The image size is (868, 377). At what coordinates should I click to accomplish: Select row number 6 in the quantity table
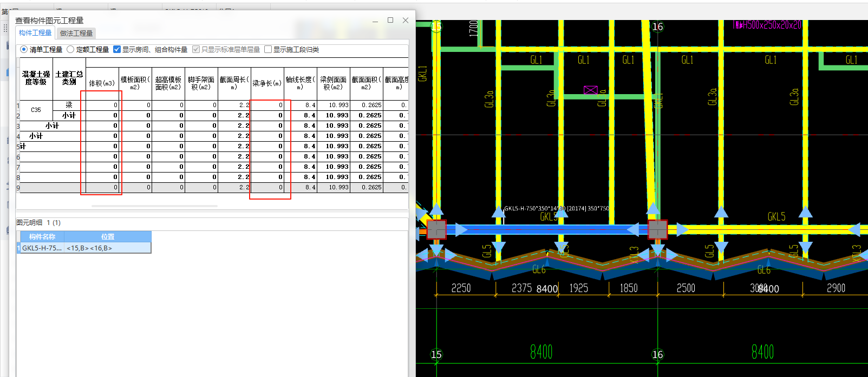[x=18, y=157]
